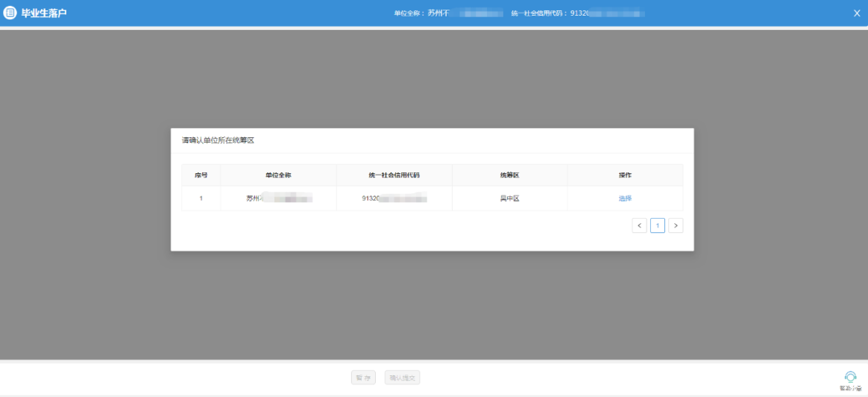Click 选择 for the 吴中区 row
Screen dimensions: 868x397
[x=625, y=198]
